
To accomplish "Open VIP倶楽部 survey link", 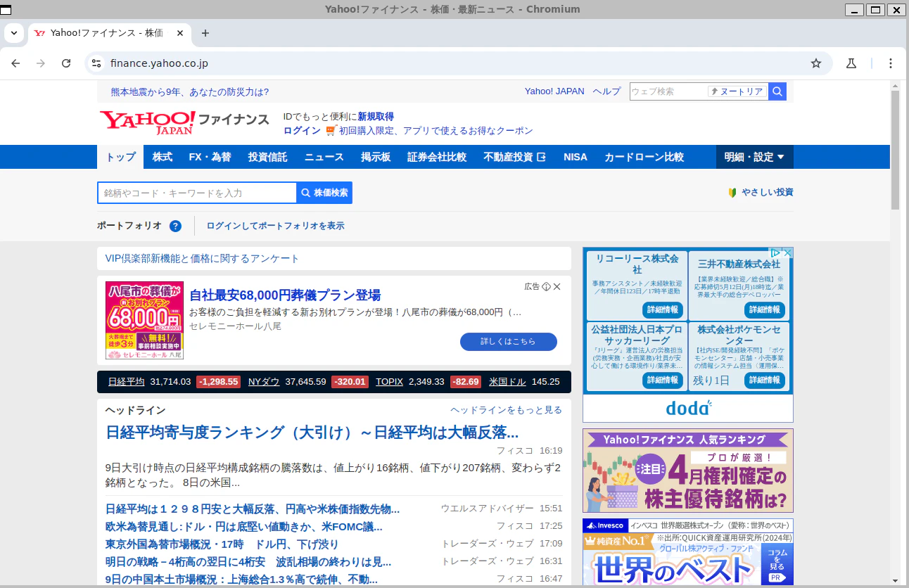I will [x=202, y=259].
